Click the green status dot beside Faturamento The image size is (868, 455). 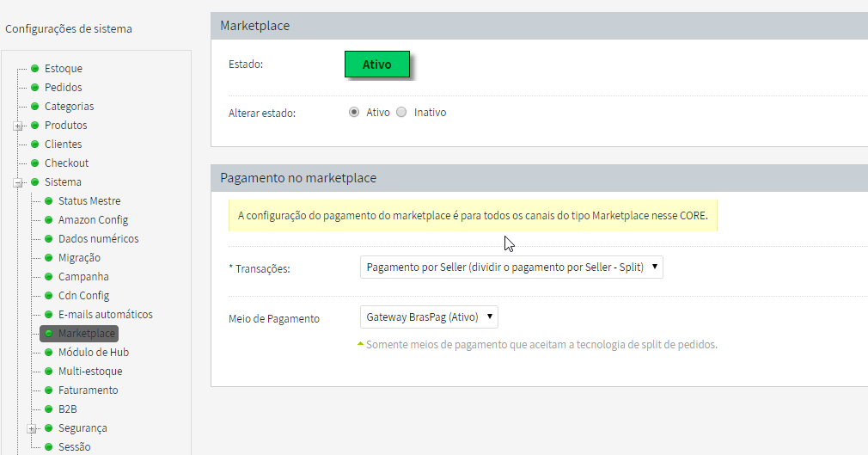[x=49, y=390]
